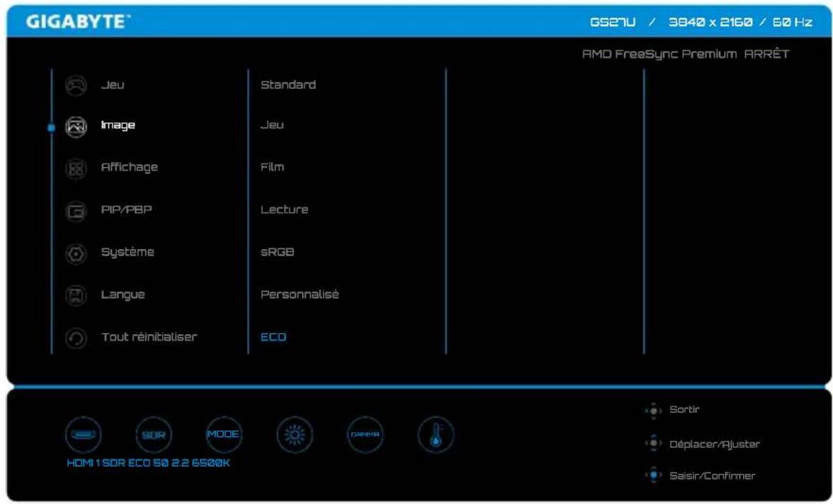Click the HDMI input status icon

84,435
